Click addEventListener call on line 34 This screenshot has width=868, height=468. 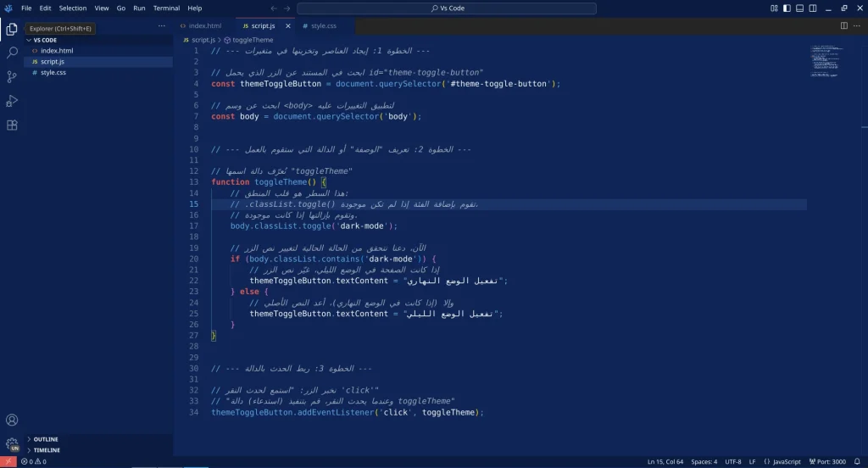336,413
